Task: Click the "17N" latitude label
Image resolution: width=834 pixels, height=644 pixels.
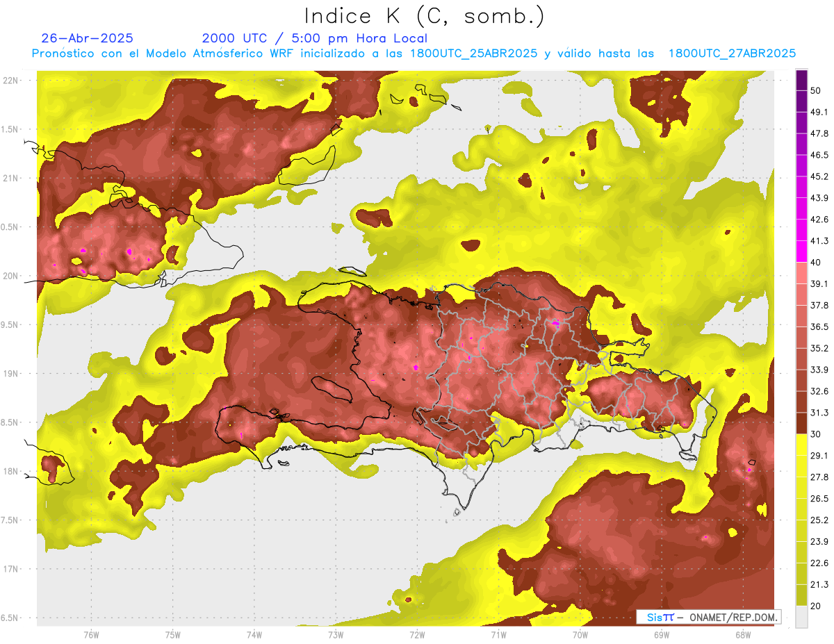Action: (x=11, y=569)
